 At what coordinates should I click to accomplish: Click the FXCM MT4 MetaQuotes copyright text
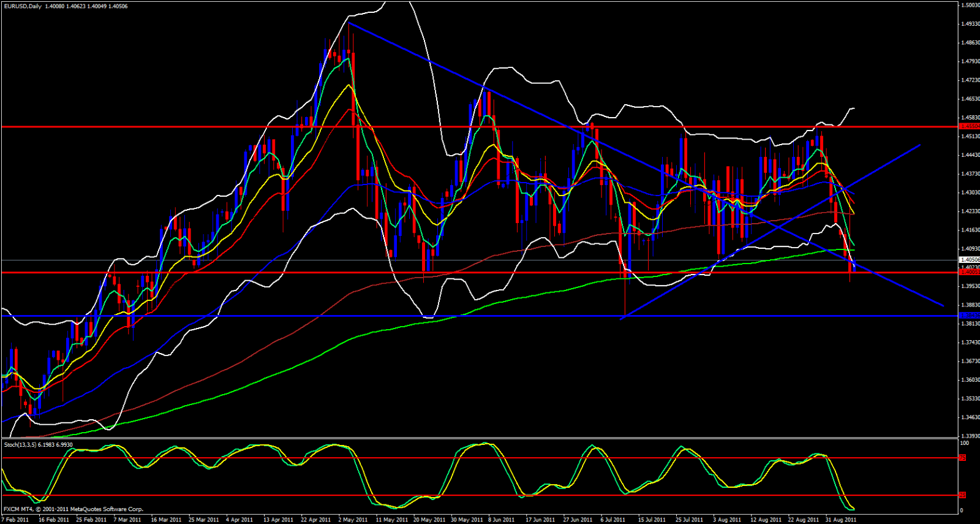pos(73,509)
